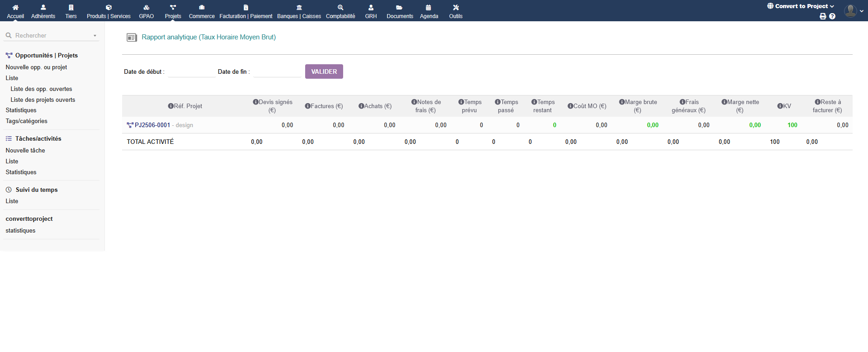868x352 pixels.
Task: Open the user avatar dropdown menu
Action: coord(854,11)
